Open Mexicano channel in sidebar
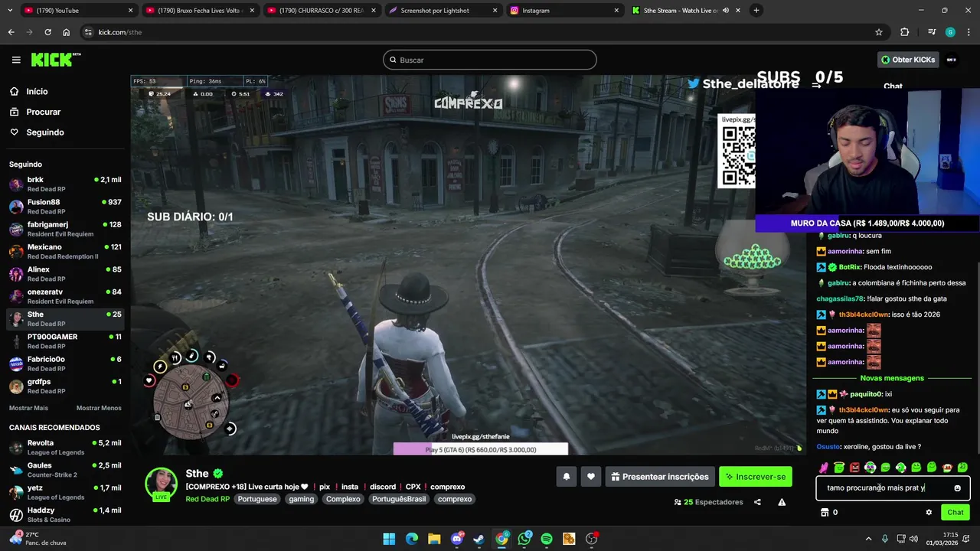Screen dimensions: 980x551 pyautogui.click(x=65, y=252)
